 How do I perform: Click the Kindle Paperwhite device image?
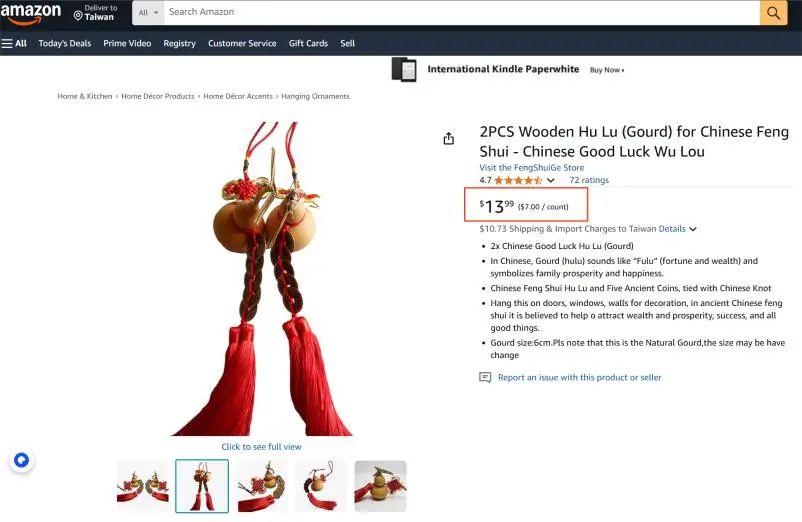pyautogui.click(x=404, y=70)
